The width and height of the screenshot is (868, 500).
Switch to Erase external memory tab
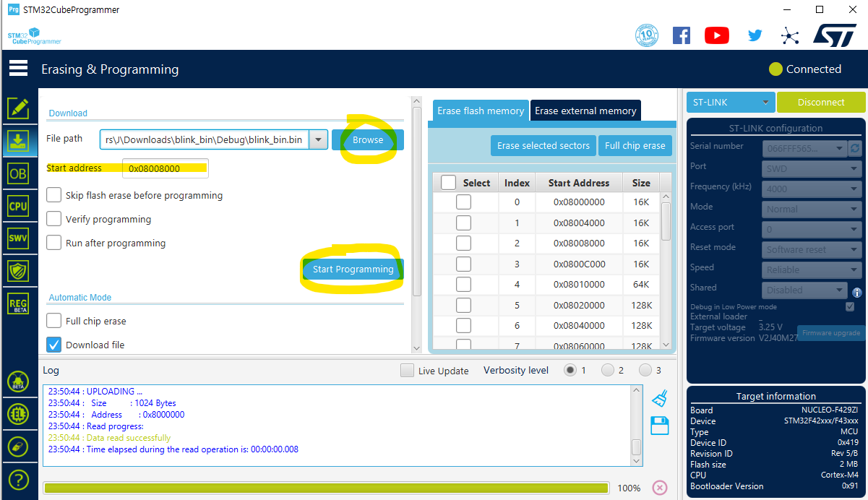coord(585,111)
